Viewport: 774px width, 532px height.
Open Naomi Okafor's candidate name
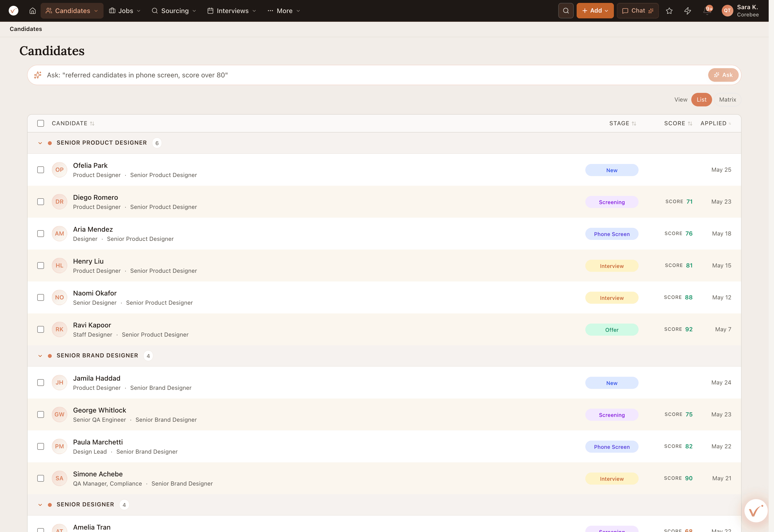click(x=95, y=293)
